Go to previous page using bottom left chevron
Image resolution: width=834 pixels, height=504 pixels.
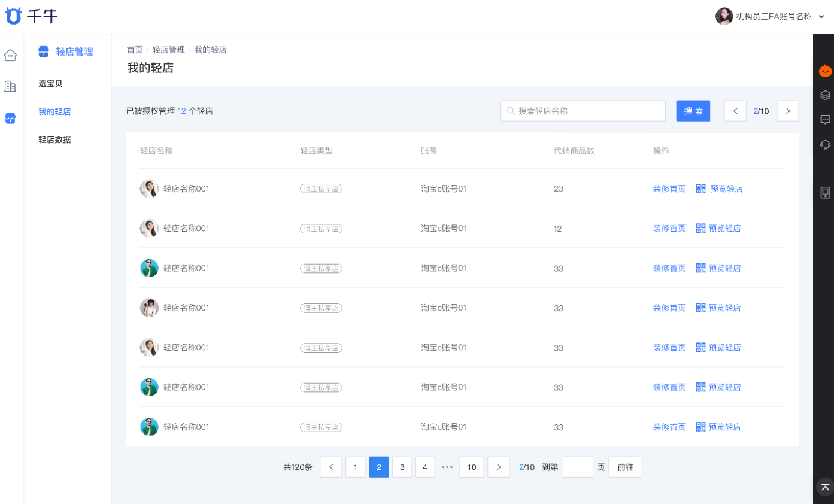331,467
